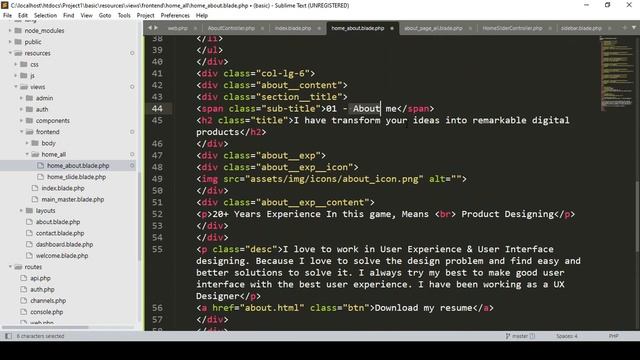Viewport: 640px width, 360px height.
Task: Close the web.php tab
Action: pos(195,28)
